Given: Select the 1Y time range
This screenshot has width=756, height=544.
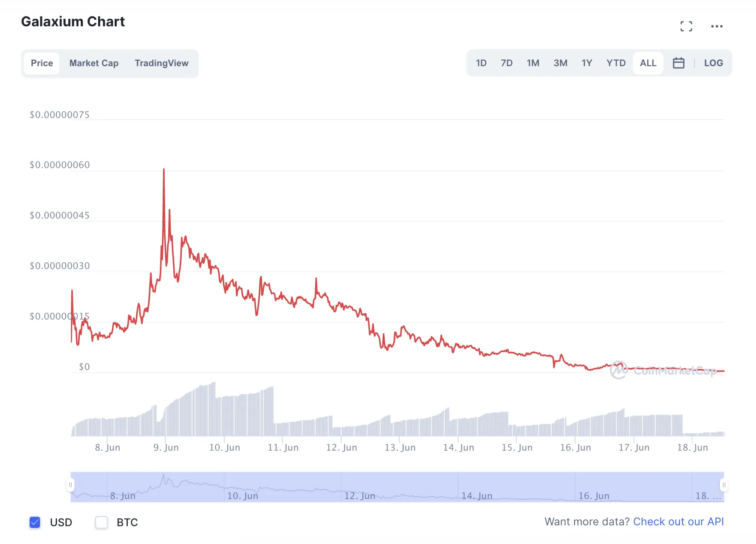Looking at the screenshot, I should pos(587,63).
